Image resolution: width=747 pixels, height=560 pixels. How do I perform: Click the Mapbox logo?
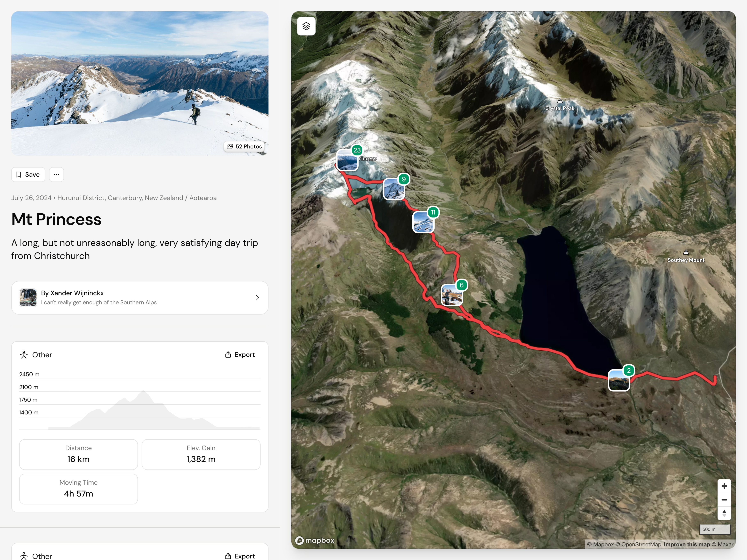click(x=315, y=541)
